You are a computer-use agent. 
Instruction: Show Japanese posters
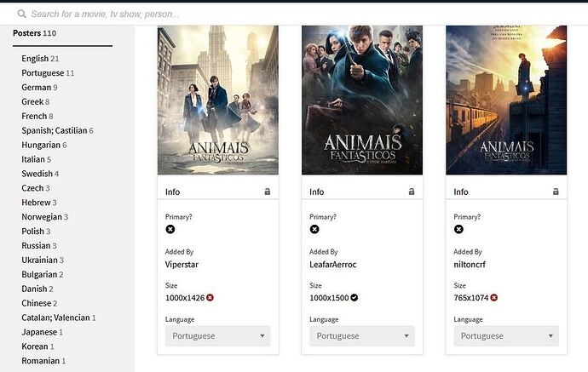click(42, 332)
